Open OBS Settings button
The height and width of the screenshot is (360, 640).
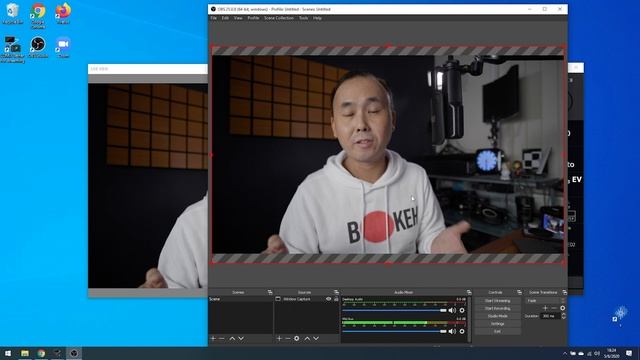498,324
